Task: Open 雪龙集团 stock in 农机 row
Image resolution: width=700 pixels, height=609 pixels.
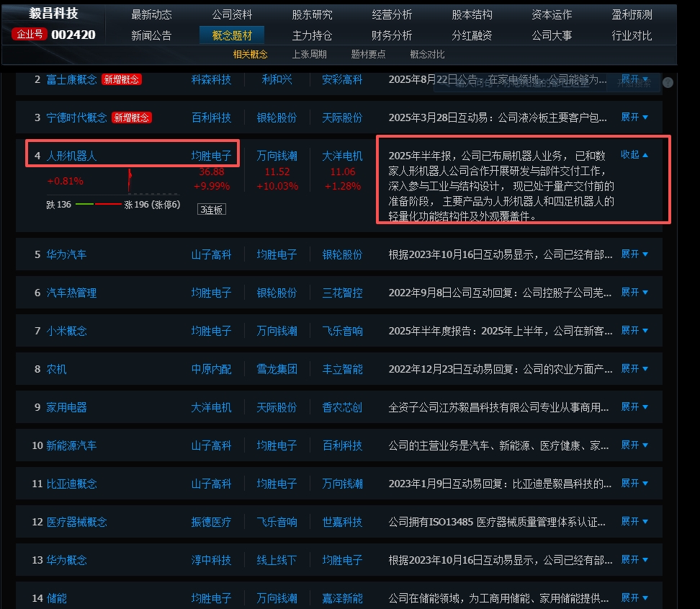Action: pos(277,369)
